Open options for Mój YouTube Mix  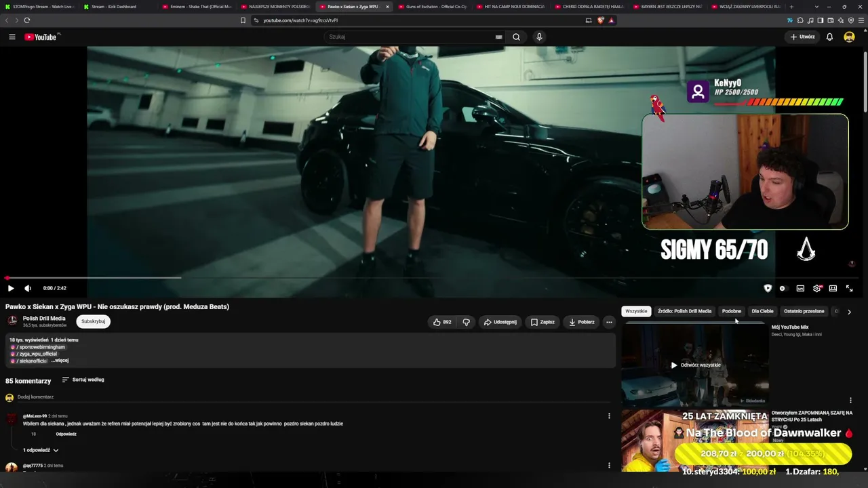pos(850,401)
